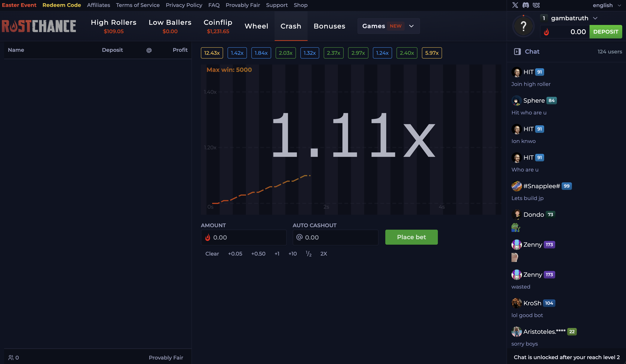
Task: Click the RustChance logo
Action: 39,26
